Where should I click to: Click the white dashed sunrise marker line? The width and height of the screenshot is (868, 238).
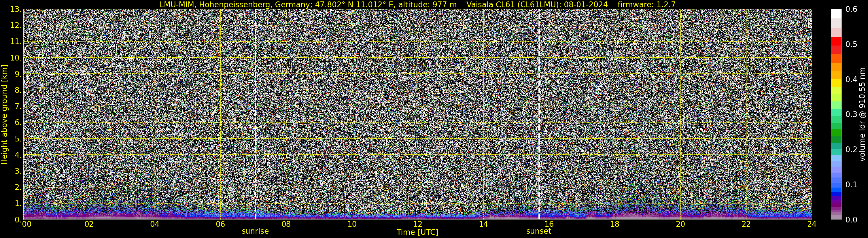point(256,114)
